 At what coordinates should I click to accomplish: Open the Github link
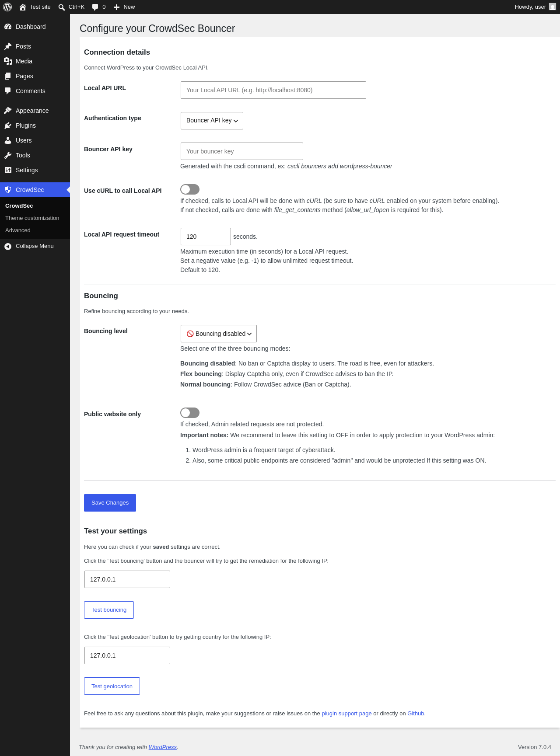[x=416, y=714]
